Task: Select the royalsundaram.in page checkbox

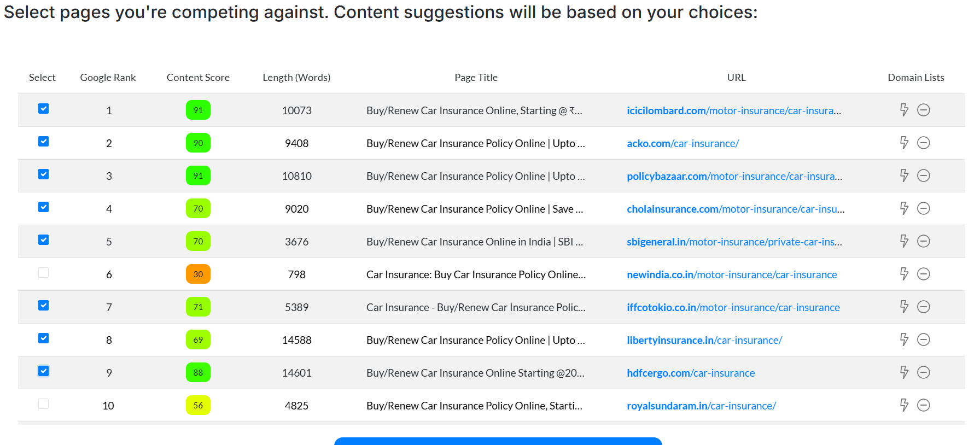Action: (44, 404)
